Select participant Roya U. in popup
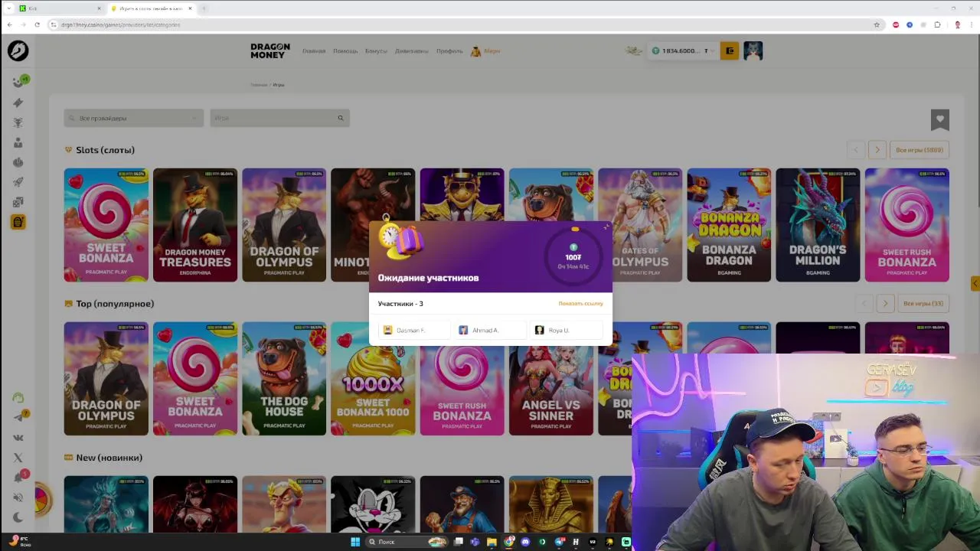This screenshot has width=980, height=551. (566, 330)
